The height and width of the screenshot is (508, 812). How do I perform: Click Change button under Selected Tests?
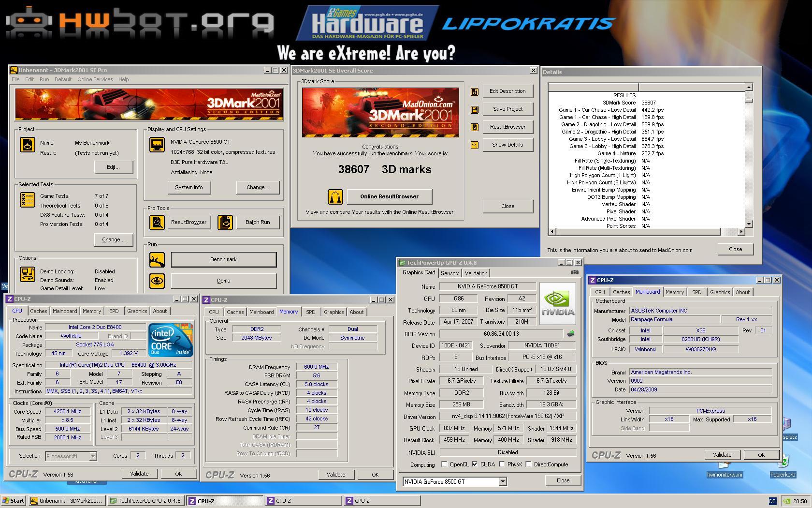tap(113, 239)
